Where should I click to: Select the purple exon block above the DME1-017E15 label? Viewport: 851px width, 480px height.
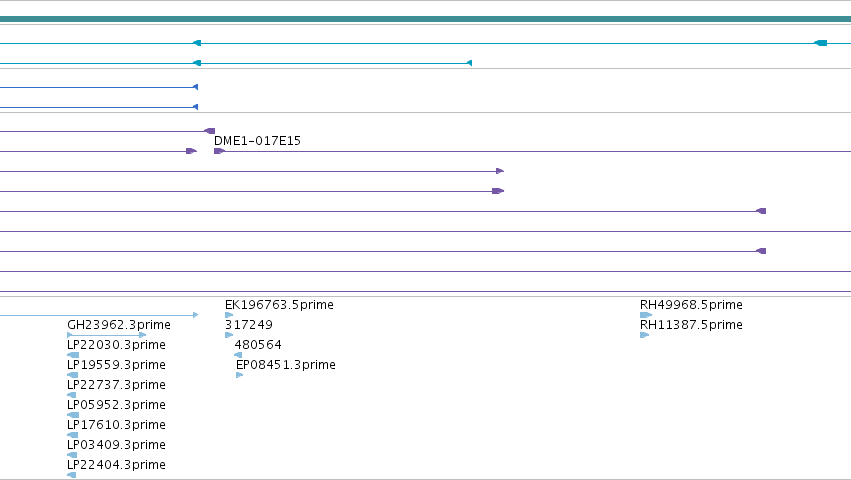point(209,131)
